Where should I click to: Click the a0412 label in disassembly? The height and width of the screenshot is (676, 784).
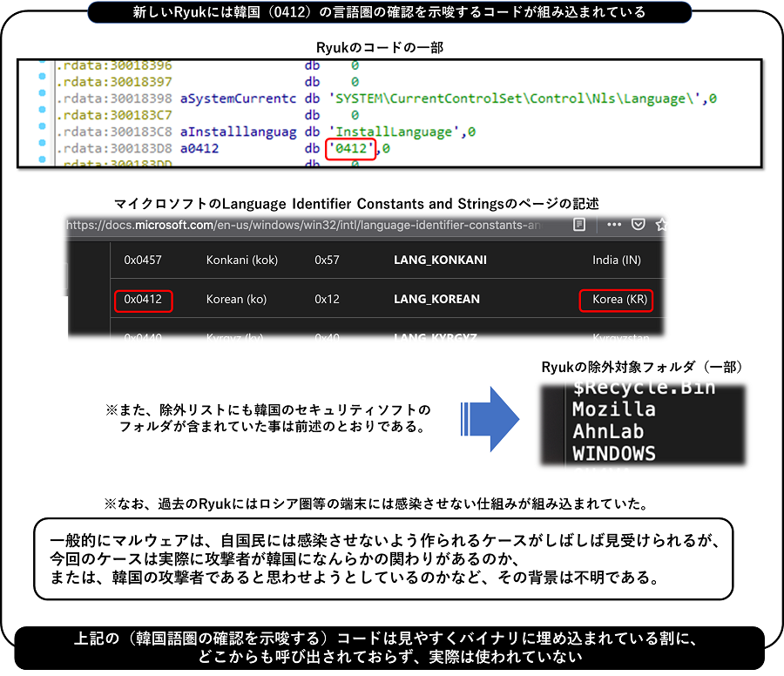(x=199, y=148)
